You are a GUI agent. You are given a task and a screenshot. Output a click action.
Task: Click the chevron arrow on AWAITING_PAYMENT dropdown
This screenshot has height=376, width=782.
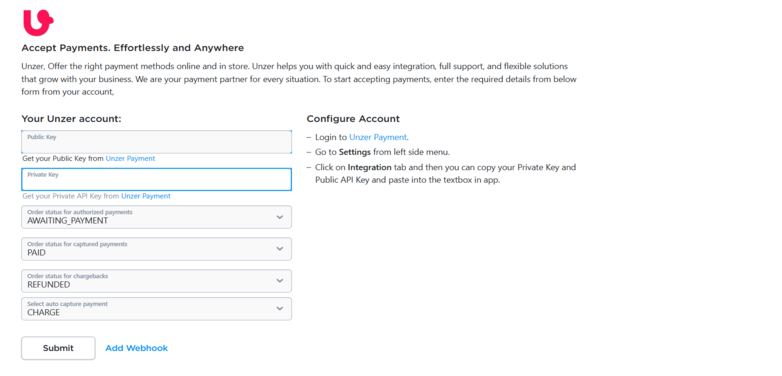(x=280, y=217)
